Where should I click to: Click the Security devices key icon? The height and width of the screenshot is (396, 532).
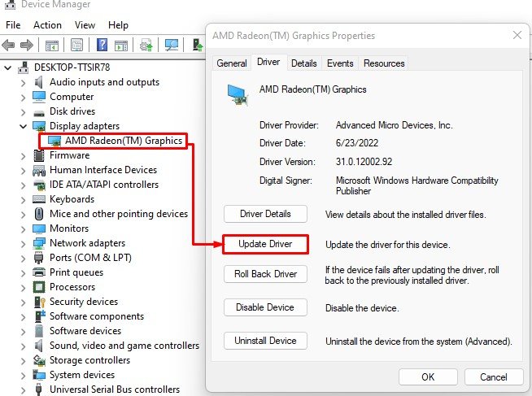40,302
